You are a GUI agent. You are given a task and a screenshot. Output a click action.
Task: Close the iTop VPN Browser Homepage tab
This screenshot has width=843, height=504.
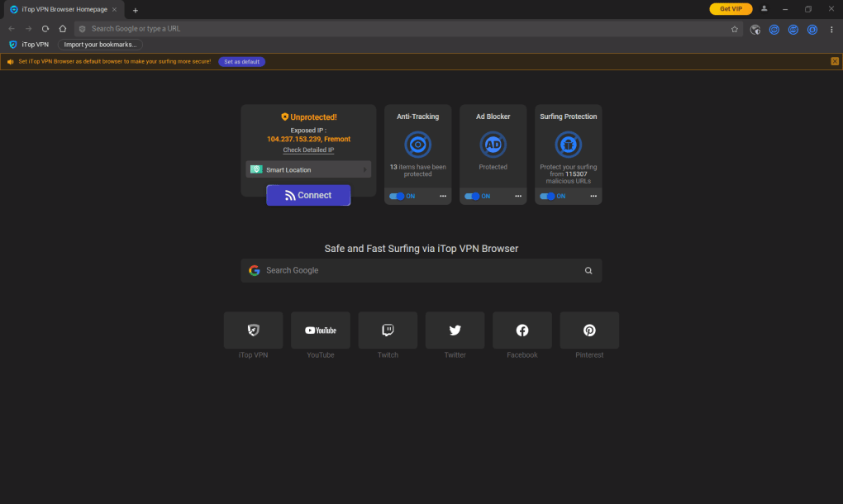(x=115, y=10)
